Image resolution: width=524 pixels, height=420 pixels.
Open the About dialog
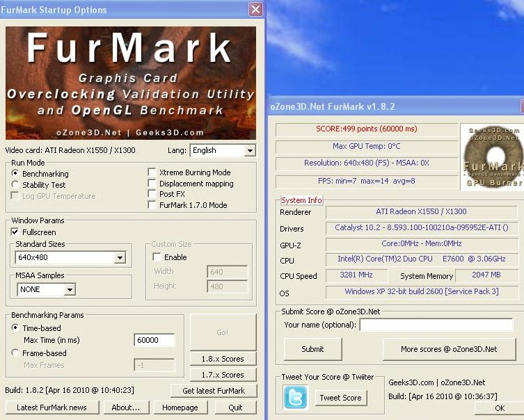coord(126,407)
